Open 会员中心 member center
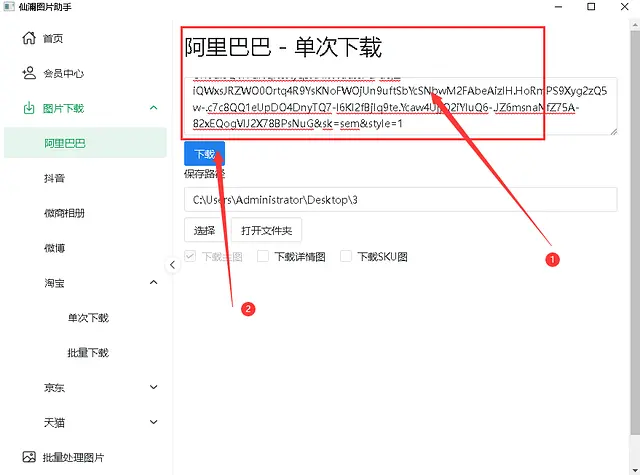 tap(64, 73)
